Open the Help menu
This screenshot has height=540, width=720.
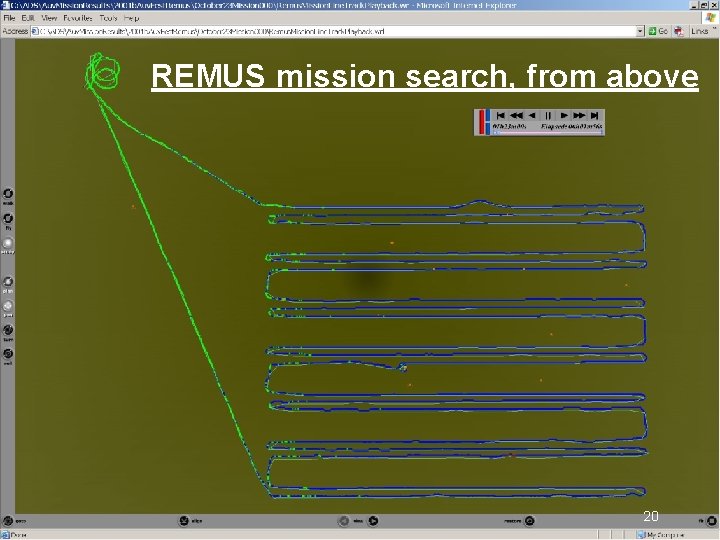point(131,18)
